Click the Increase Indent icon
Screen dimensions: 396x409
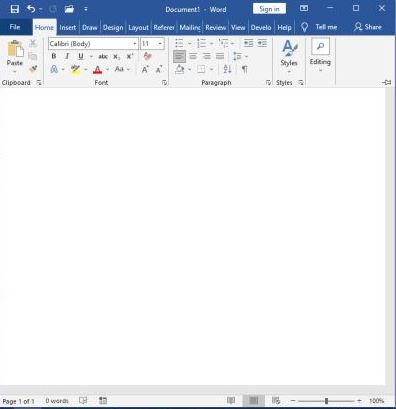262,43
